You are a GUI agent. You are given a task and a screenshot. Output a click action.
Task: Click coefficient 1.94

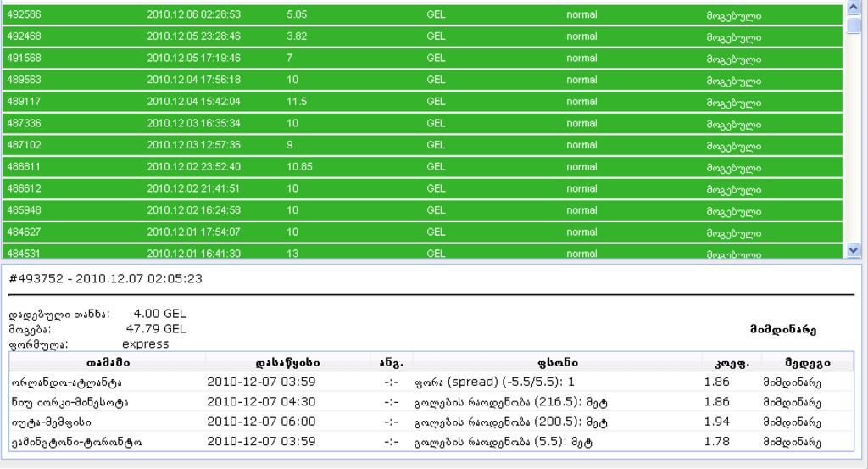[717, 422]
